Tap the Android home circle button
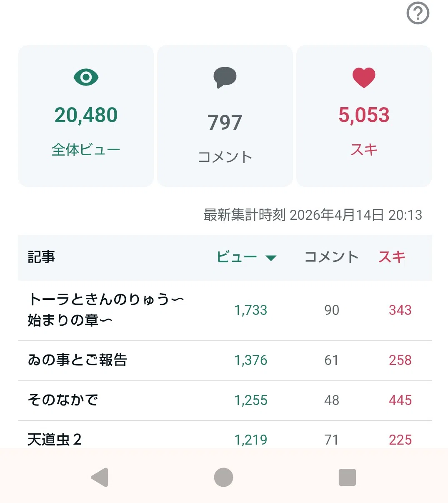 coord(223,477)
